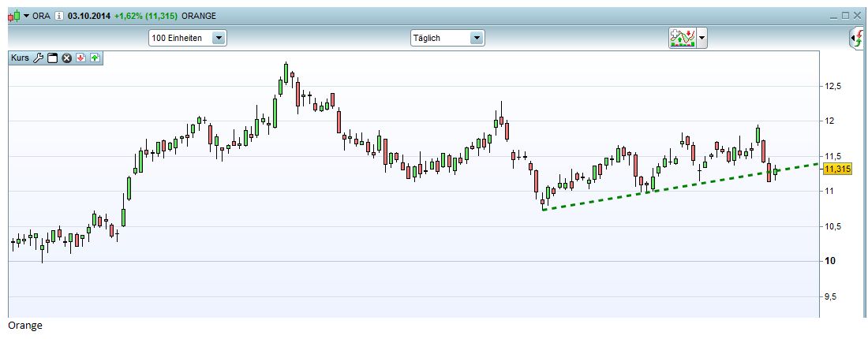
Task: Click the info icon next to ORA
Action: pyautogui.click(x=58, y=16)
